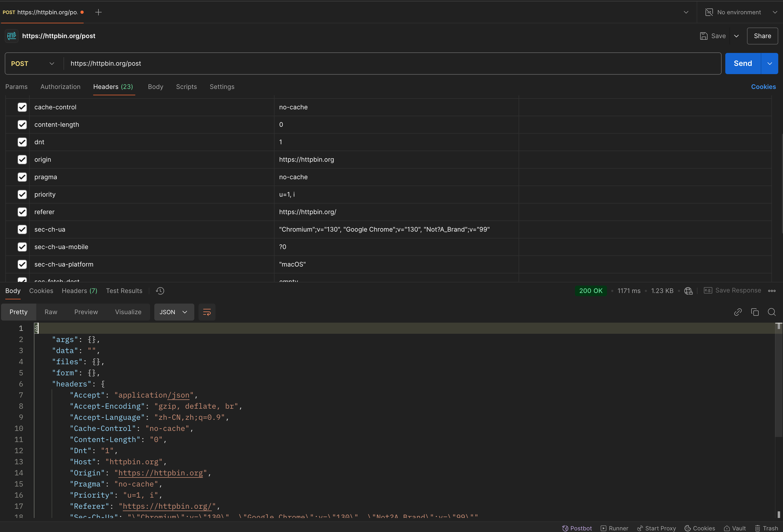
Task: Click the new tab plus icon
Action: pos(98,12)
